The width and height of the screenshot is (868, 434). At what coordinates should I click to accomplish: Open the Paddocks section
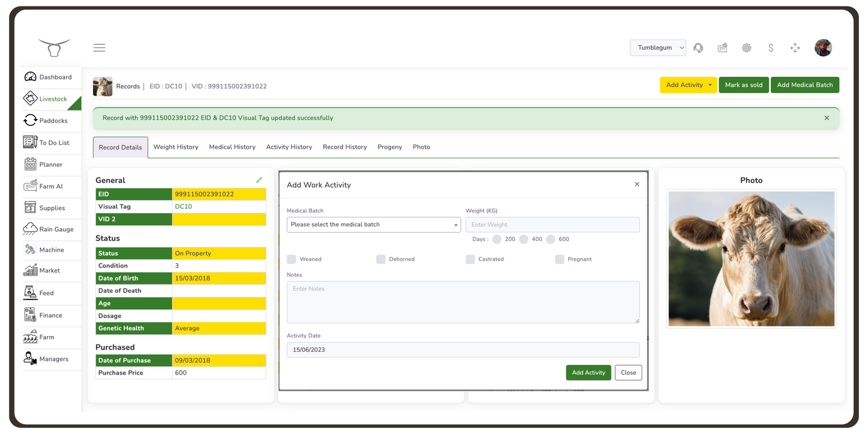(x=52, y=120)
